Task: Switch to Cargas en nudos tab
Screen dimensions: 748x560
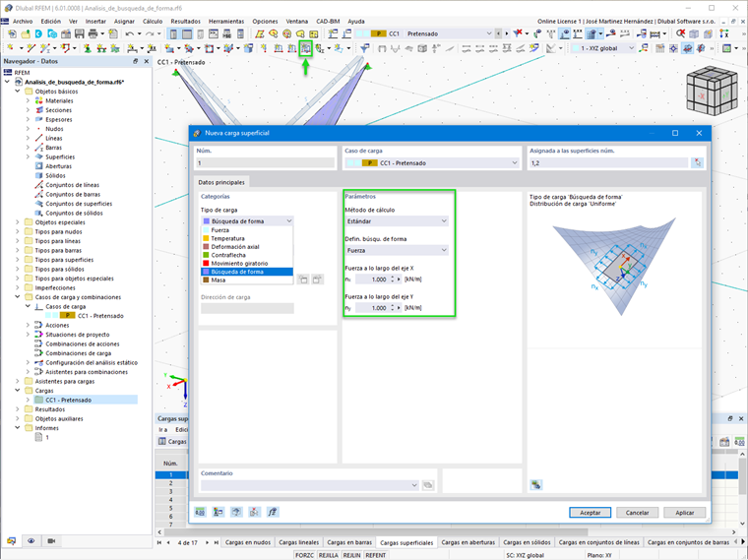Action: click(248, 542)
